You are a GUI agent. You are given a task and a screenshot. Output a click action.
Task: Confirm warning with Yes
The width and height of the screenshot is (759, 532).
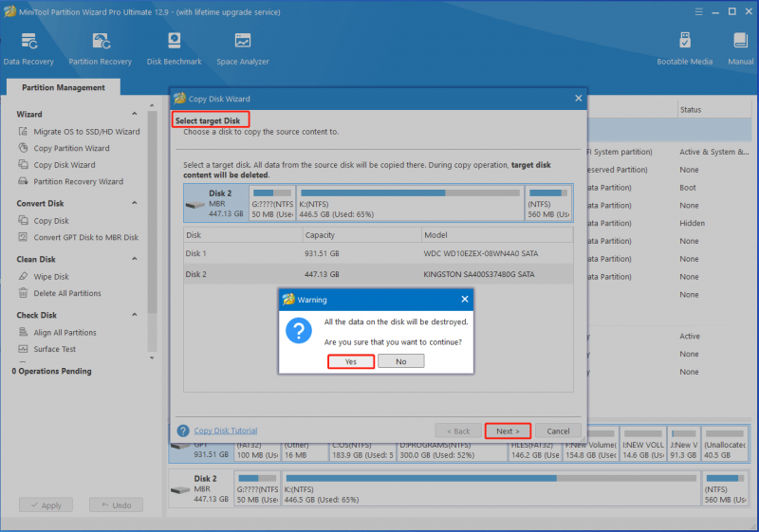(351, 361)
